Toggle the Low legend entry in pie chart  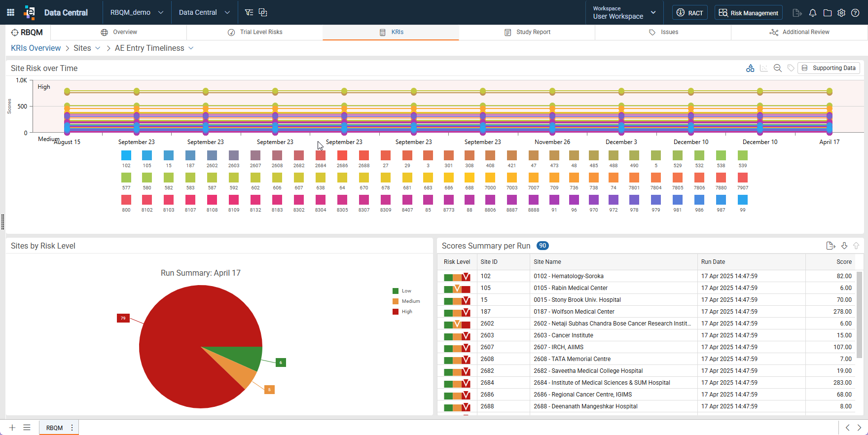(401, 291)
